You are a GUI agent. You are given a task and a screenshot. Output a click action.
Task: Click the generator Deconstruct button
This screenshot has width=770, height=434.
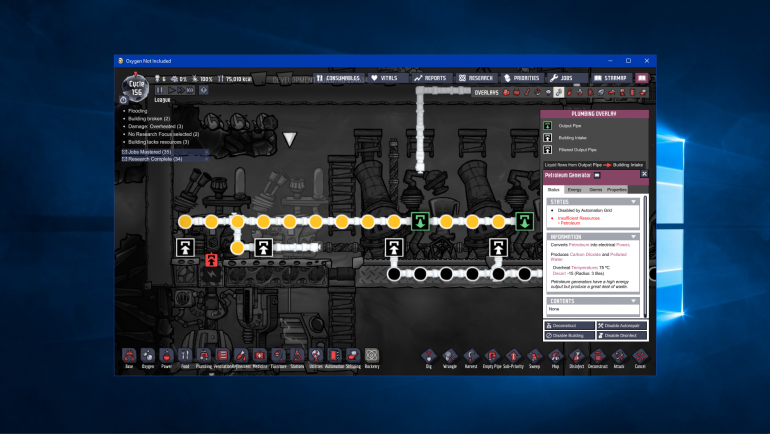point(568,325)
